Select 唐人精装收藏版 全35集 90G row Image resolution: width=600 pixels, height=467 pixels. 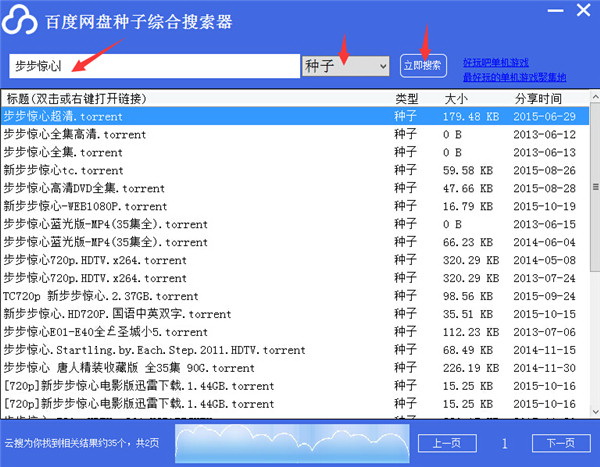(295, 368)
